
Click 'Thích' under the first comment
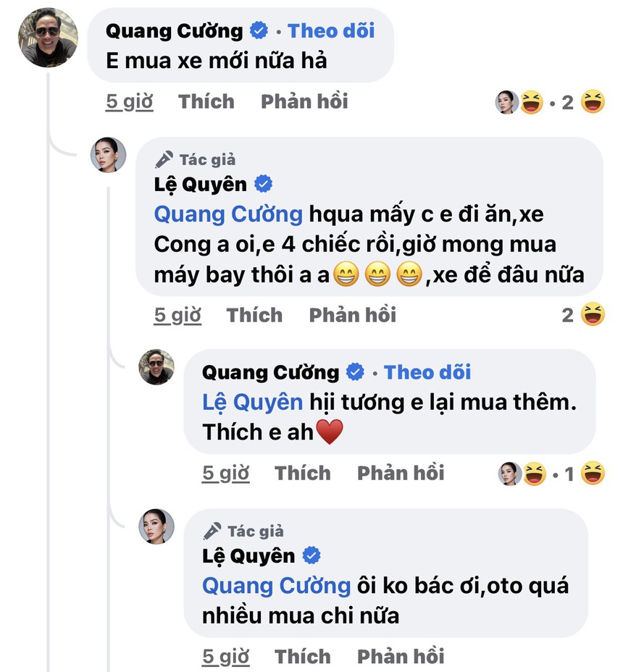206,102
